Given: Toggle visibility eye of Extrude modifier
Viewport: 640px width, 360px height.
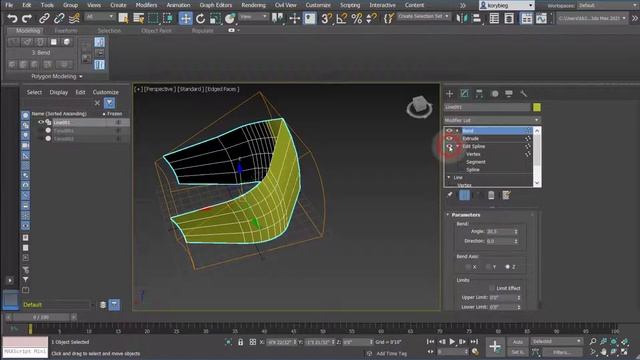Looking at the screenshot, I should [x=449, y=138].
